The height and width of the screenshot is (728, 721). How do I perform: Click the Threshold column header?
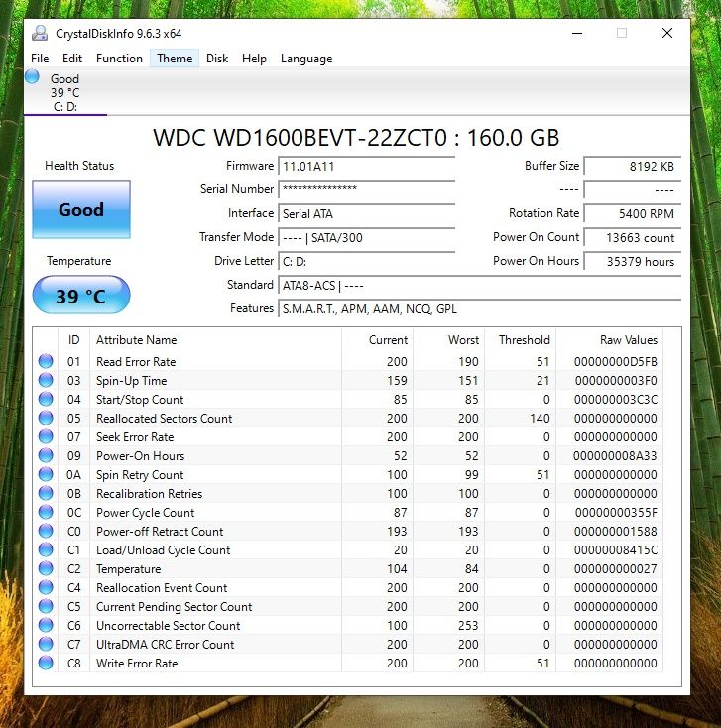(521, 340)
